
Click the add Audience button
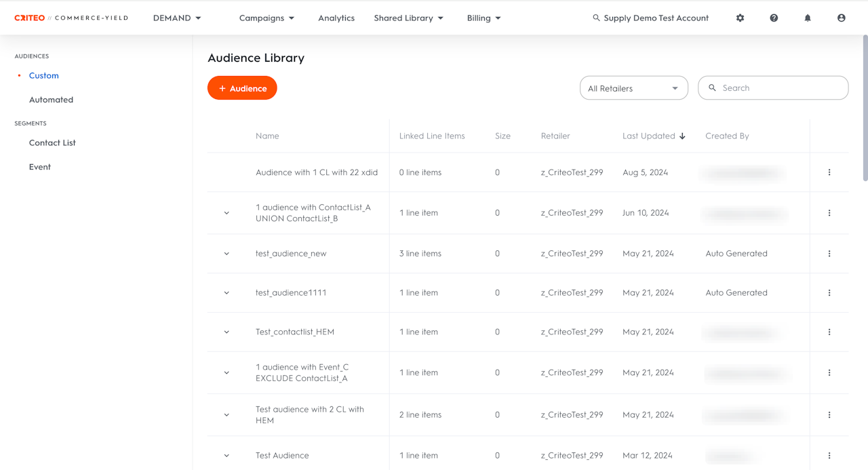pos(242,88)
